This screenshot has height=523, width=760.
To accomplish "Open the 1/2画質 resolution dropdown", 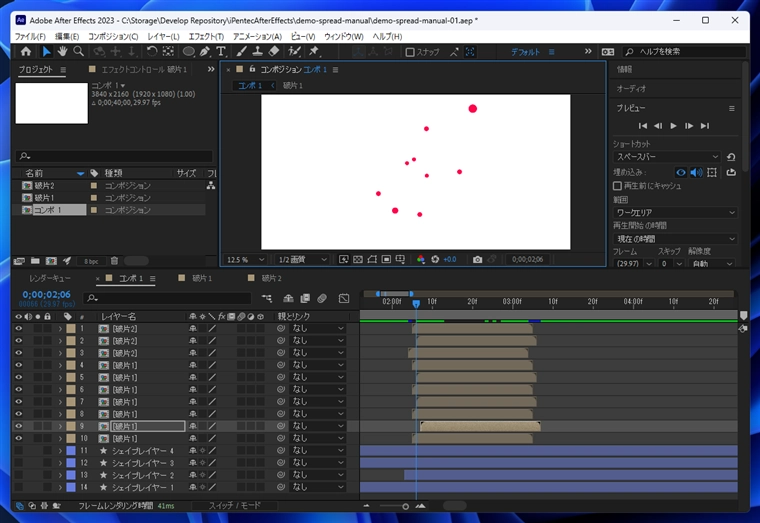I will click(302, 259).
